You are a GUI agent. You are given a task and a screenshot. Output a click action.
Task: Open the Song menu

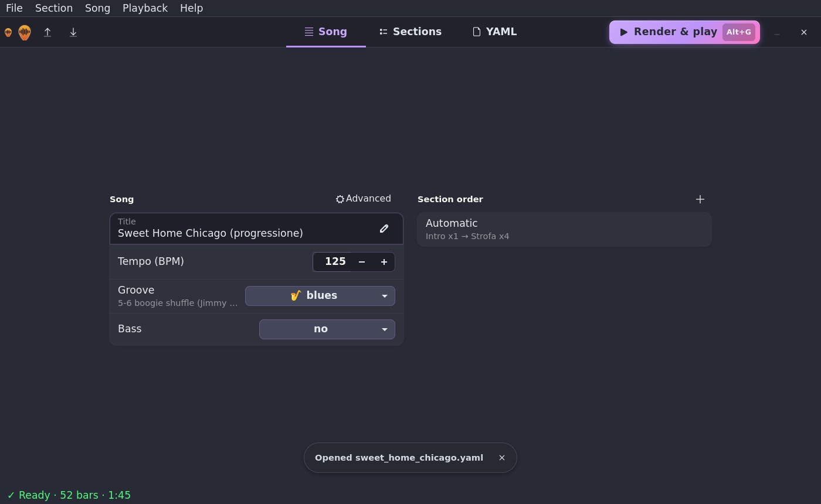point(97,8)
